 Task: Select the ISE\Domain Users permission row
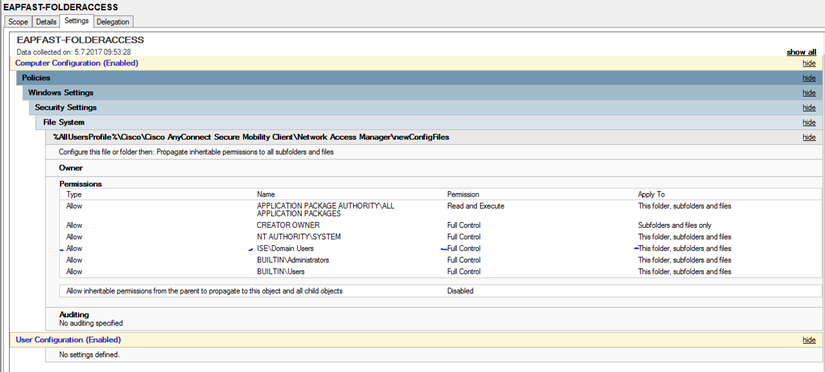[439, 248]
